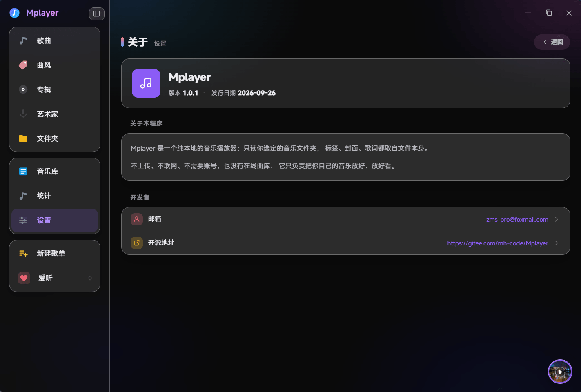This screenshot has width=581, height=392.
Task: Click the purple Mplayer app icon
Action: click(x=146, y=83)
